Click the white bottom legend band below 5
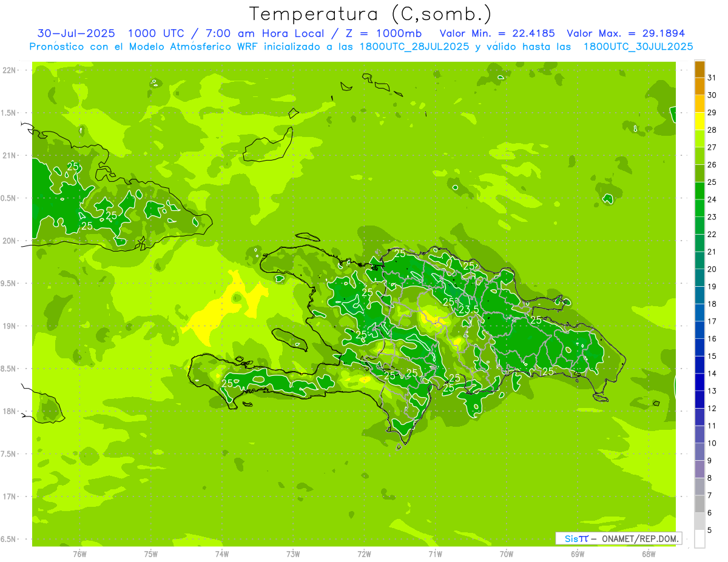The image size is (728, 562). 699,540
